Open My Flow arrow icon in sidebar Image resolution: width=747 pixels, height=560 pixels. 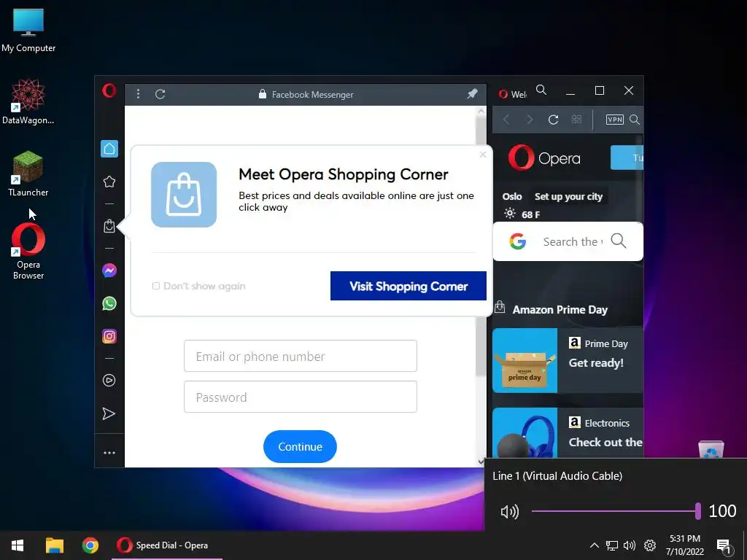click(109, 413)
